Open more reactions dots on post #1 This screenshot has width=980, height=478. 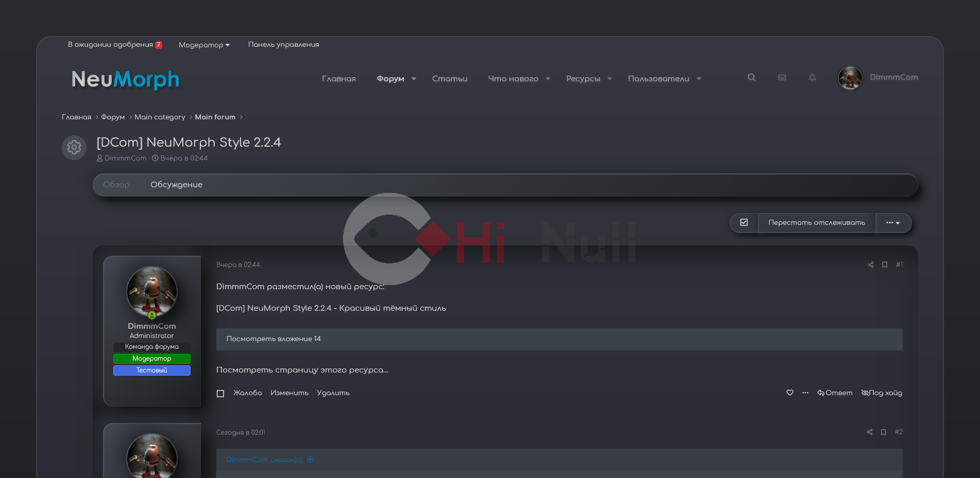[x=805, y=393]
